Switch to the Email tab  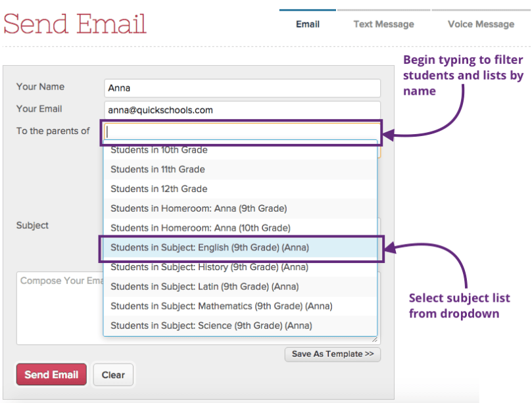coord(307,24)
